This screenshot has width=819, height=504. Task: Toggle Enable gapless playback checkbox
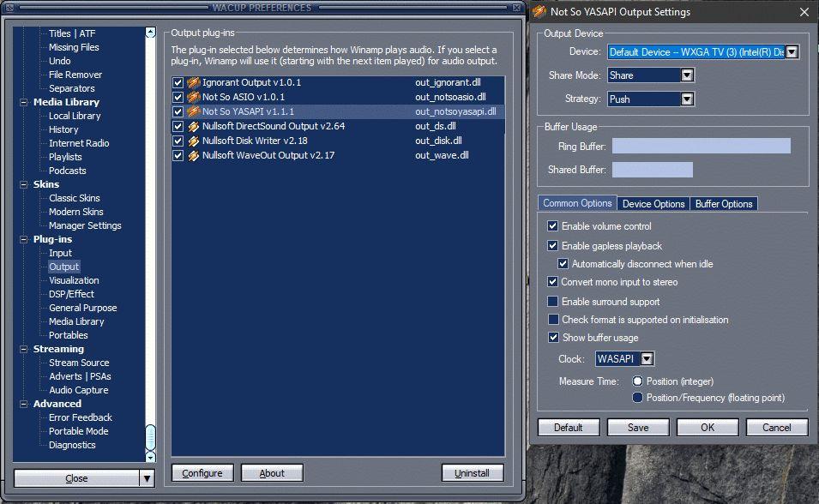tap(552, 245)
